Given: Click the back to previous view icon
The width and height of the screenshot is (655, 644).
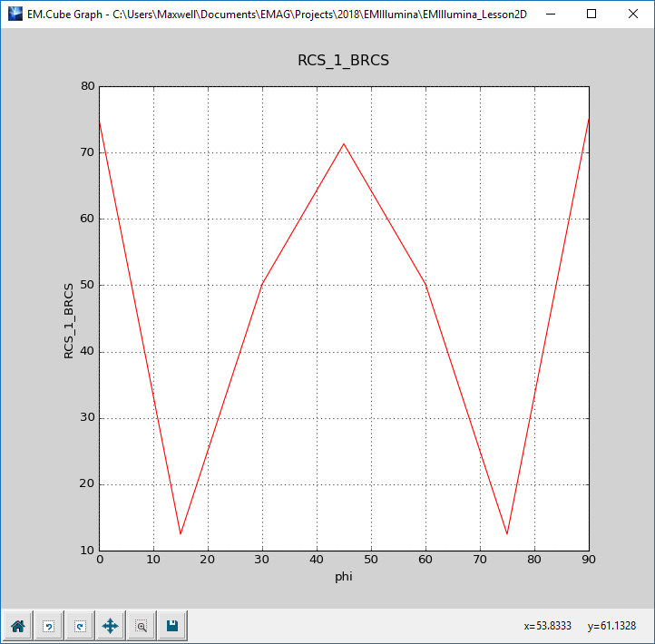Looking at the screenshot, I should click(x=48, y=626).
